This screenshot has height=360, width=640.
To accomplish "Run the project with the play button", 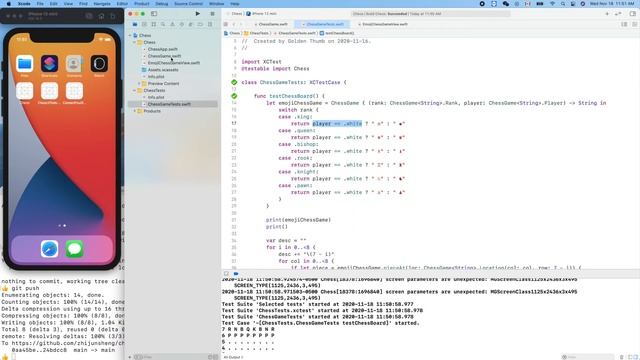I will (x=198, y=13).
